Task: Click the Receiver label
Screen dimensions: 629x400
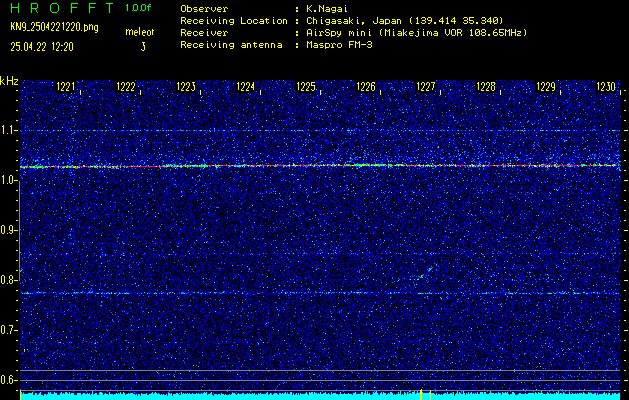Action: click(204, 33)
